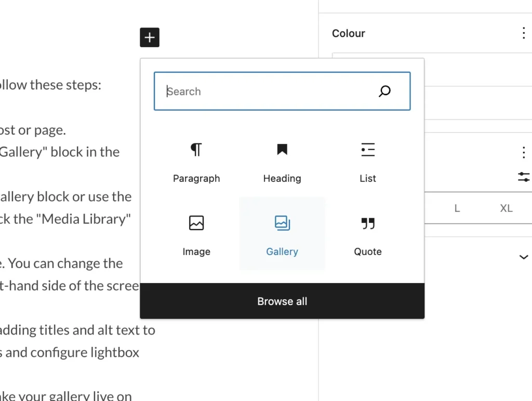Click the custom size sliders icon
Viewport: 532px width, 401px height.
[x=524, y=177]
